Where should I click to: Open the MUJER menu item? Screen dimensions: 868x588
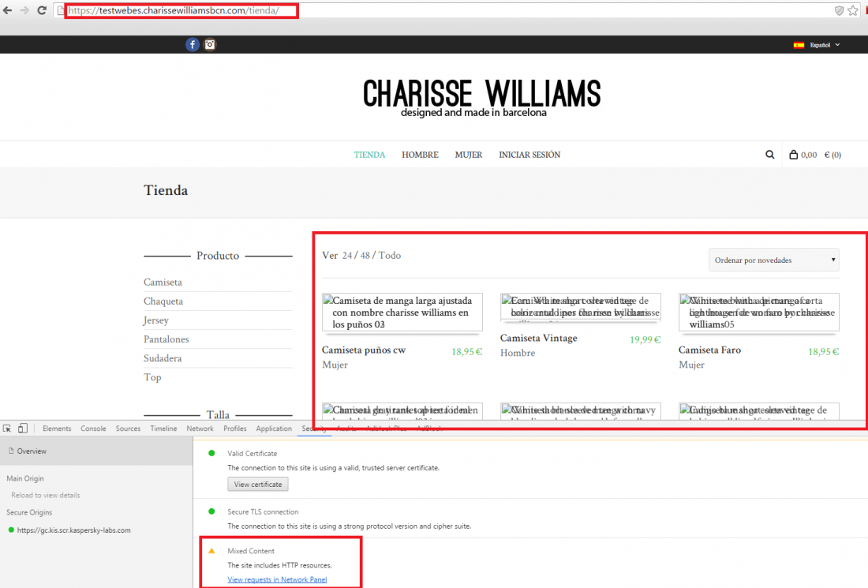coord(468,155)
